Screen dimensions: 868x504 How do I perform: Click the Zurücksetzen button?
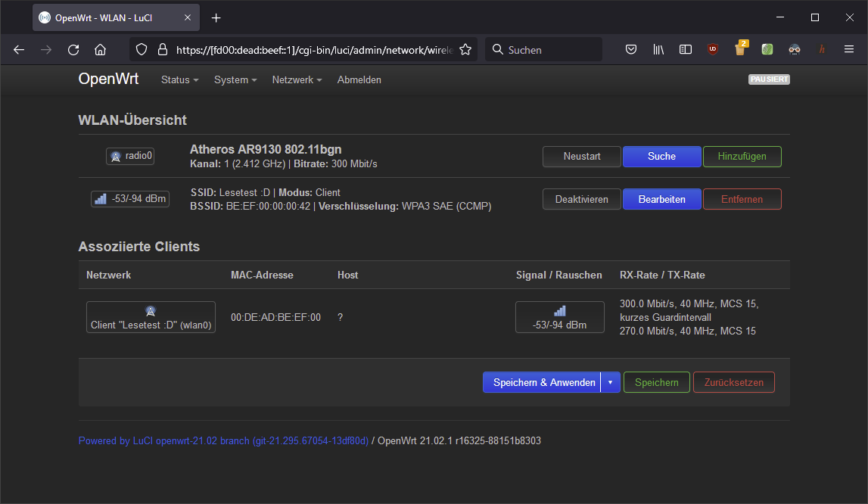[x=733, y=382]
